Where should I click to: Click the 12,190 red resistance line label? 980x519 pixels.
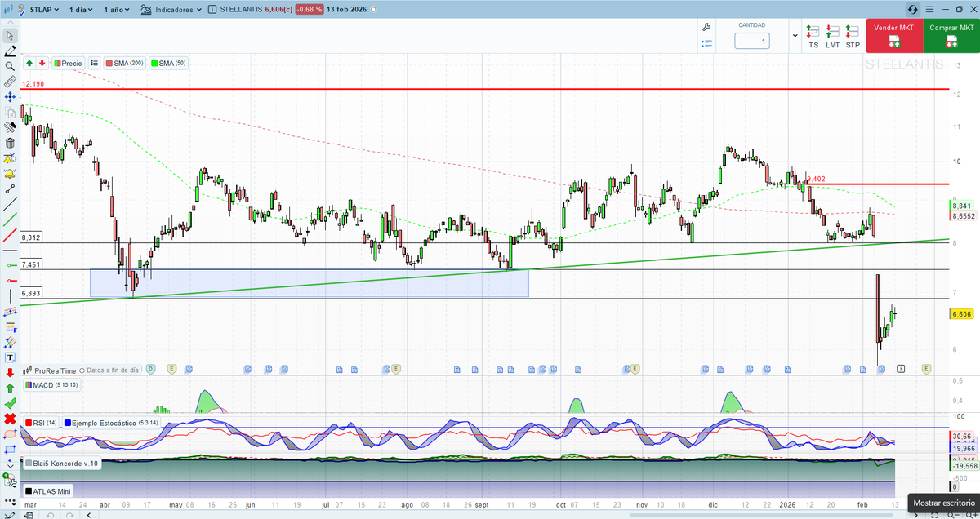click(x=33, y=84)
